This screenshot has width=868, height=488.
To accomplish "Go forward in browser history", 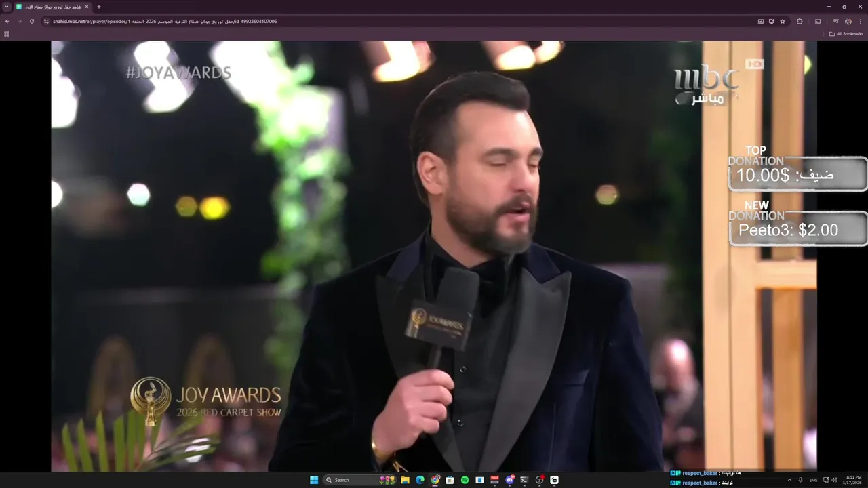I will point(19,21).
